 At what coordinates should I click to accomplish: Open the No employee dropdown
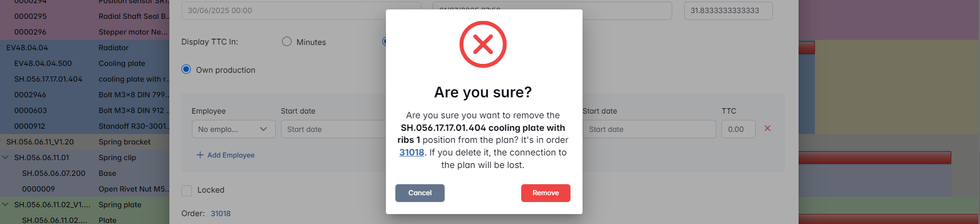coord(233,129)
